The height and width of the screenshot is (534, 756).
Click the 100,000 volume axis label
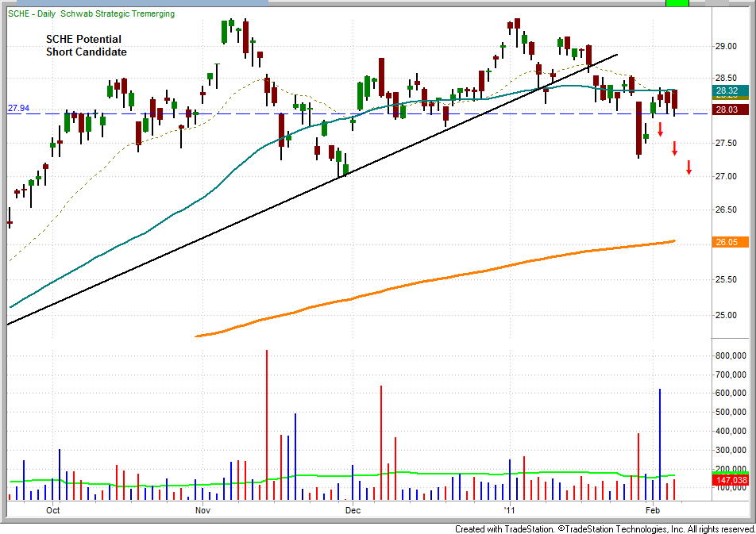click(x=731, y=488)
